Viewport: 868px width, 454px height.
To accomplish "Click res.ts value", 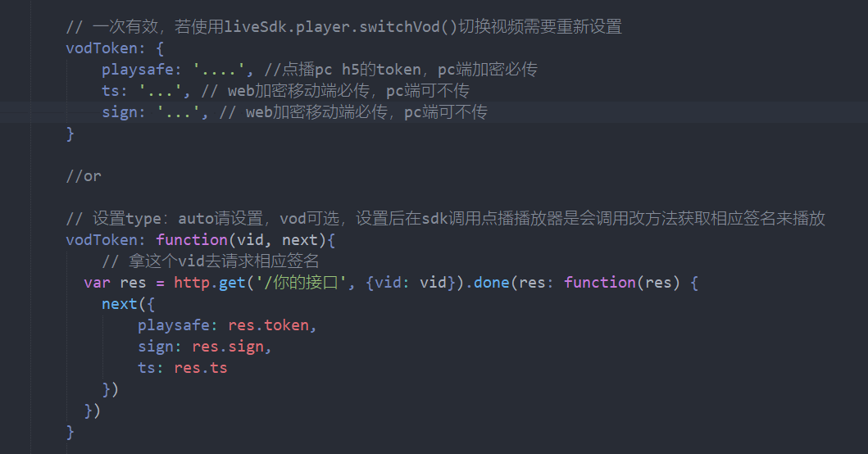I will [x=201, y=368].
